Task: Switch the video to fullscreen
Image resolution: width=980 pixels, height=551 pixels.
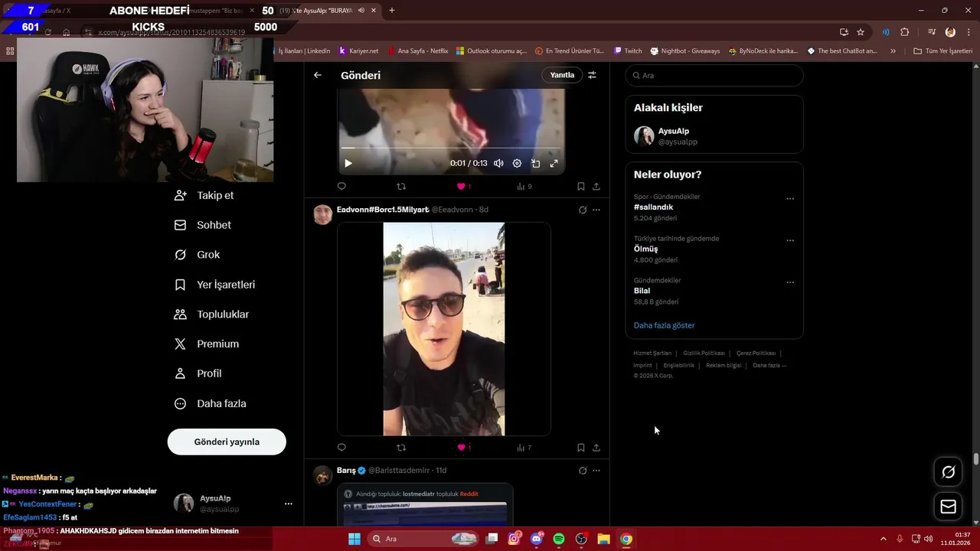Action: coord(554,163)
